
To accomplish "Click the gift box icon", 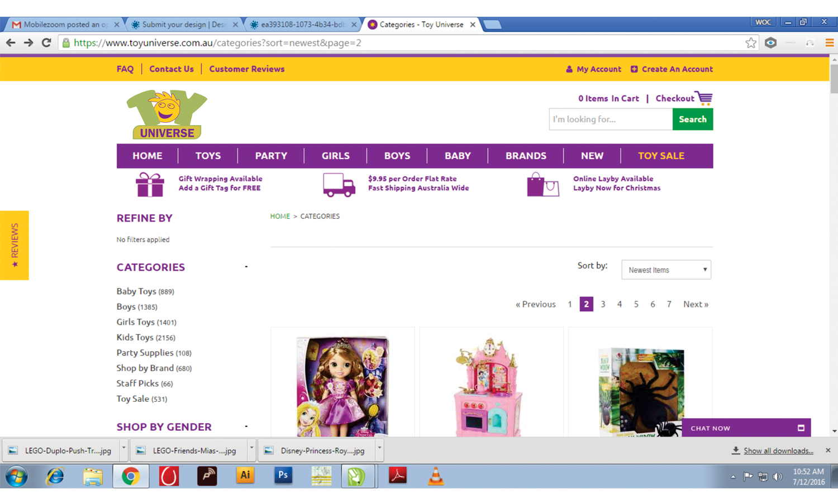I will 150,185.
